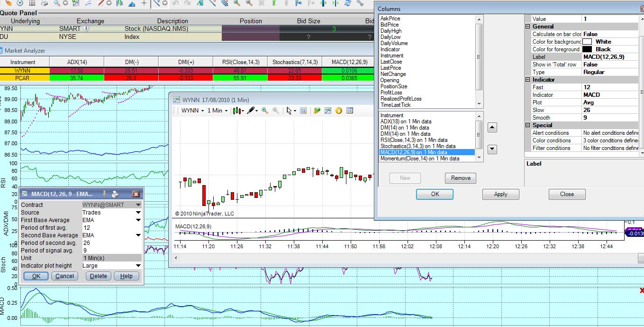Click the green money icon in WYNN chart toolbar
The height and width of the screenshot is (327, 644).
pyautogui.click(x=317, y=111)
